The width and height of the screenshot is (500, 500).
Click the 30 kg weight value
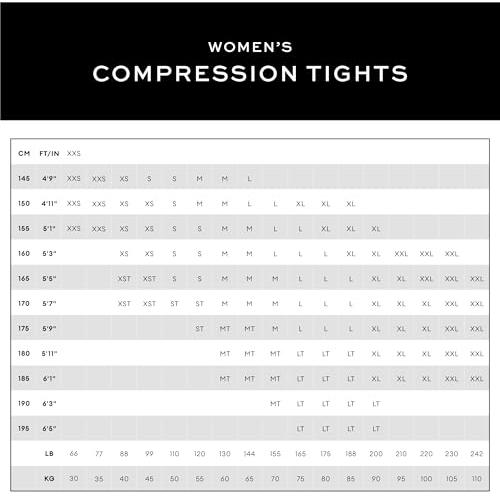tap(74, 479)
